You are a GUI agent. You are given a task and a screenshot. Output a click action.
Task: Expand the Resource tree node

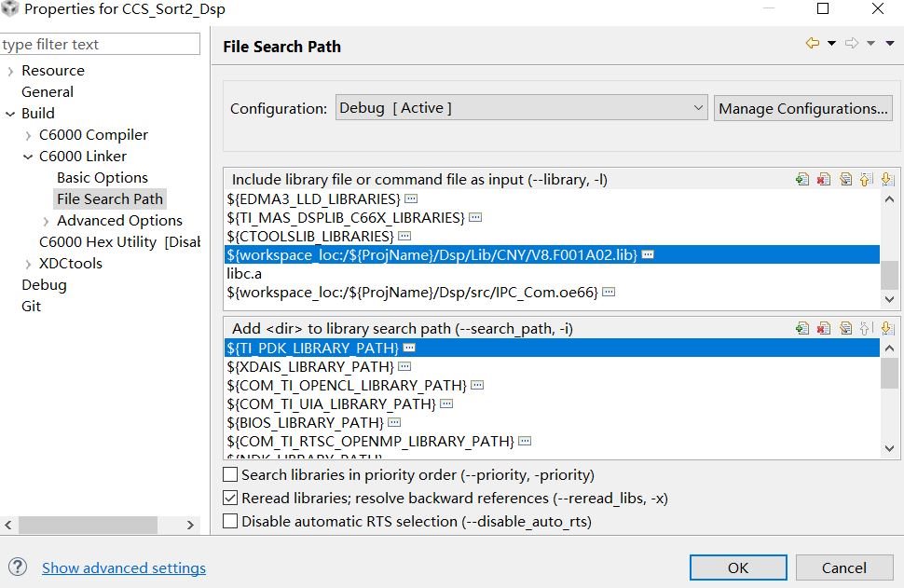tap(10, 71)
